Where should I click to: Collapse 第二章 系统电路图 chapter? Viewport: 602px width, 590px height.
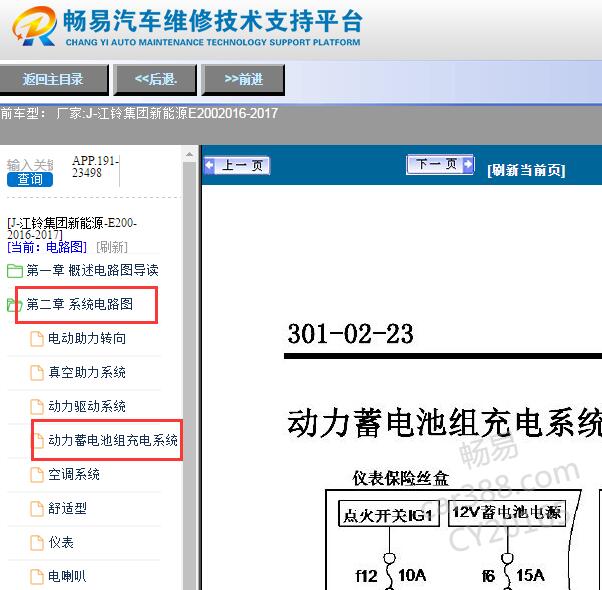(79, 304)
